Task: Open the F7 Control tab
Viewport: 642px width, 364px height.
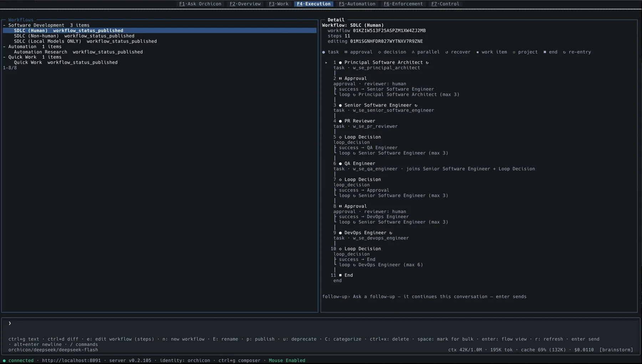Action: click(x=445, y=4)
